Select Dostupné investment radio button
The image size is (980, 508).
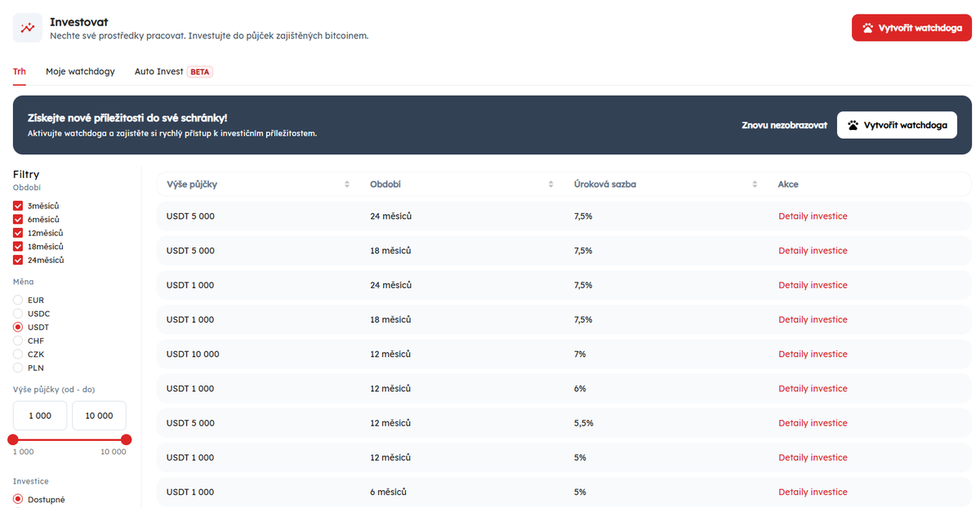click(x=18, y=499)
